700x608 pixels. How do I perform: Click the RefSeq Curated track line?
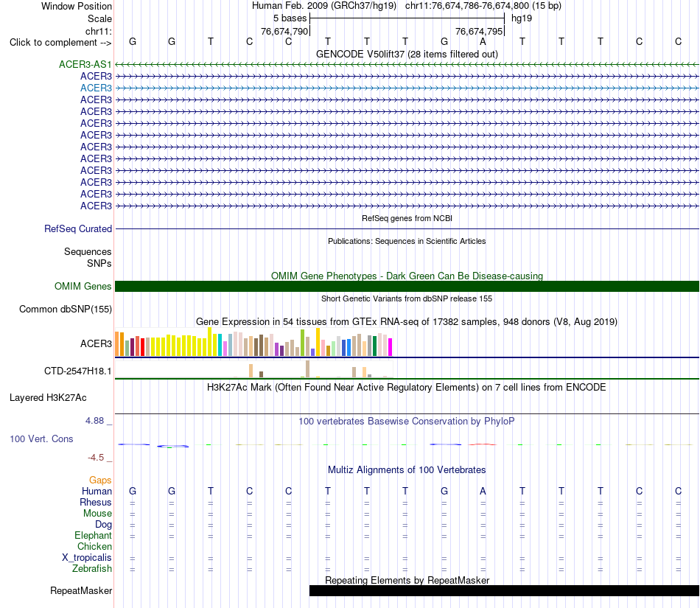click(407, 229)
